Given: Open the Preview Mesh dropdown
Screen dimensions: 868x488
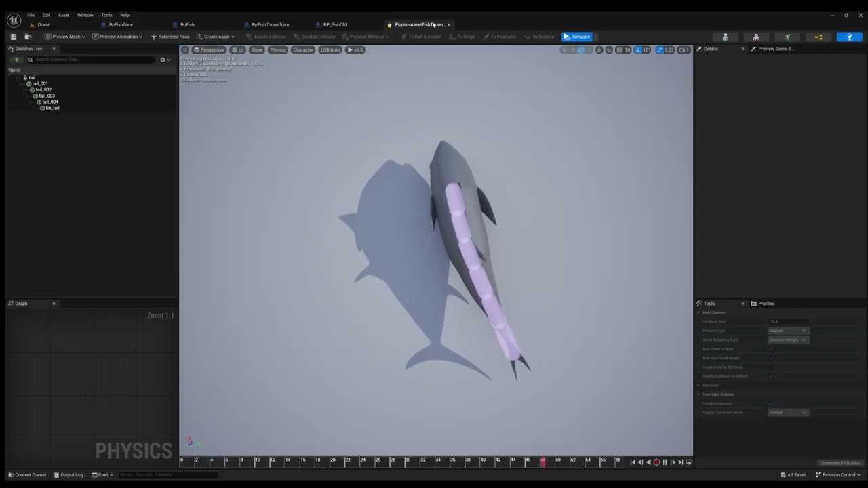Looking at the screenshot, I should [65, 37].
